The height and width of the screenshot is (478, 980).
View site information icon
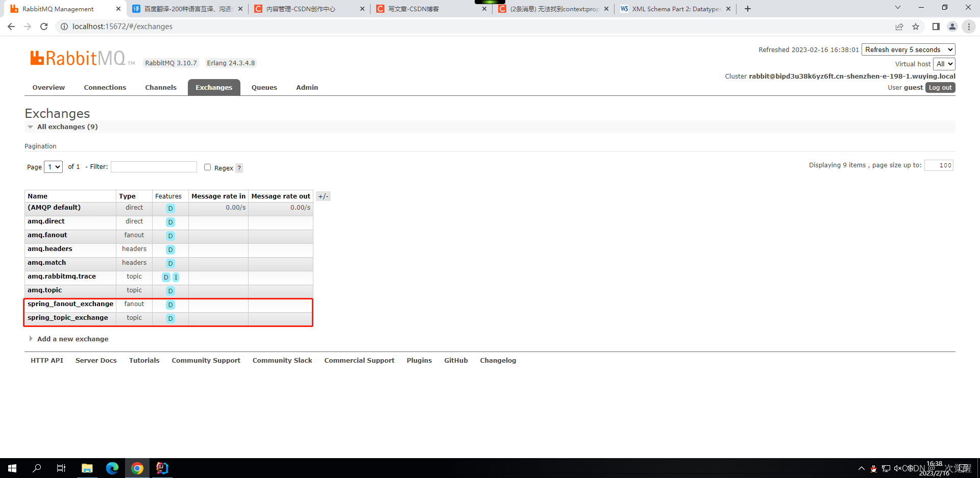(x=64, y=27)
